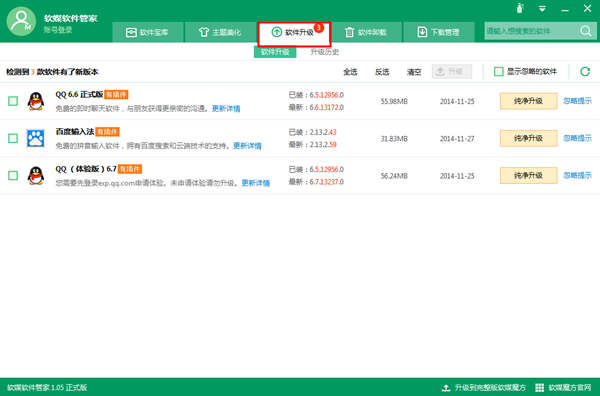This screenshot has height=396, width=600.
Task: Open the 软件宝库 tab
Action: 147,32
